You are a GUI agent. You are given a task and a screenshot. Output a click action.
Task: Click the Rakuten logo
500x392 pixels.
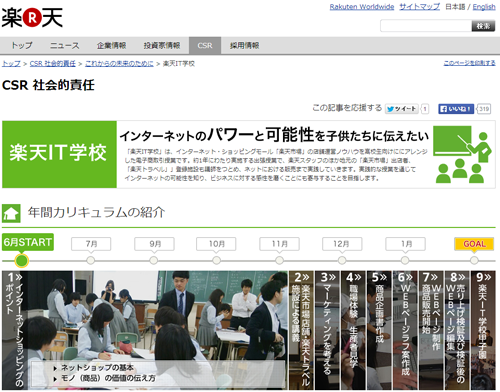pyautogui.click(x=32, y=17)
